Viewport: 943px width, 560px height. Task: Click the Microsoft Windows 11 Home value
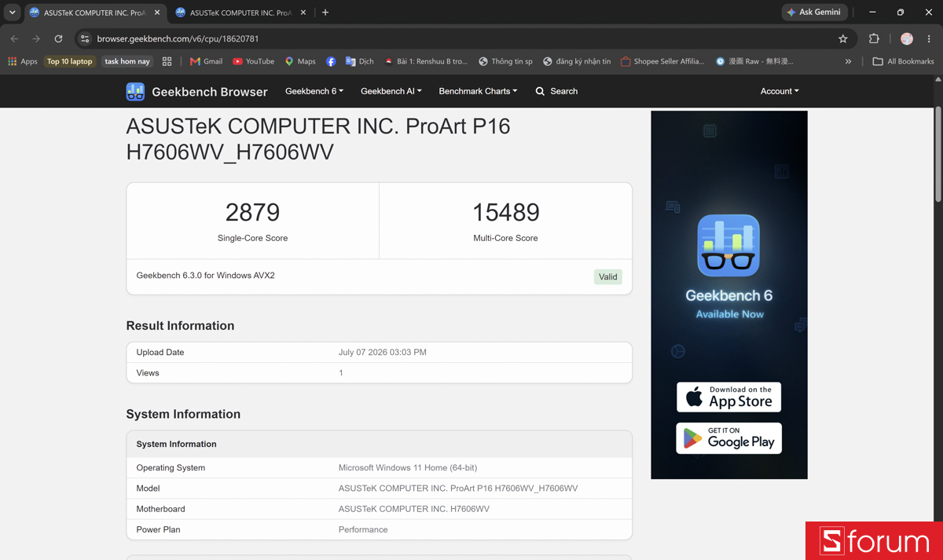click(408, 468)
